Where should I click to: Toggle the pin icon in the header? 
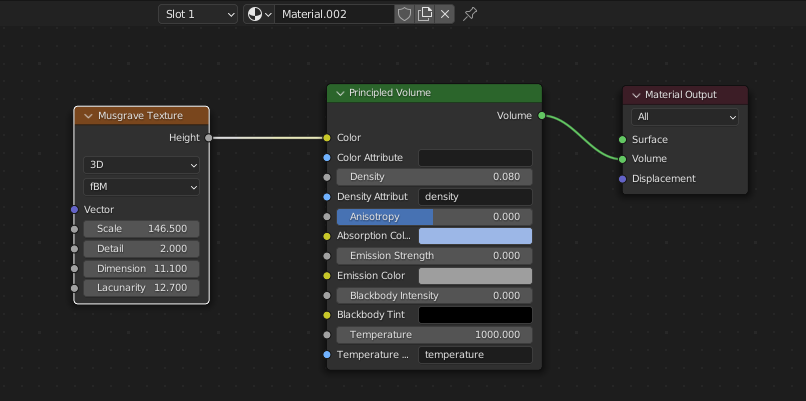469,14
